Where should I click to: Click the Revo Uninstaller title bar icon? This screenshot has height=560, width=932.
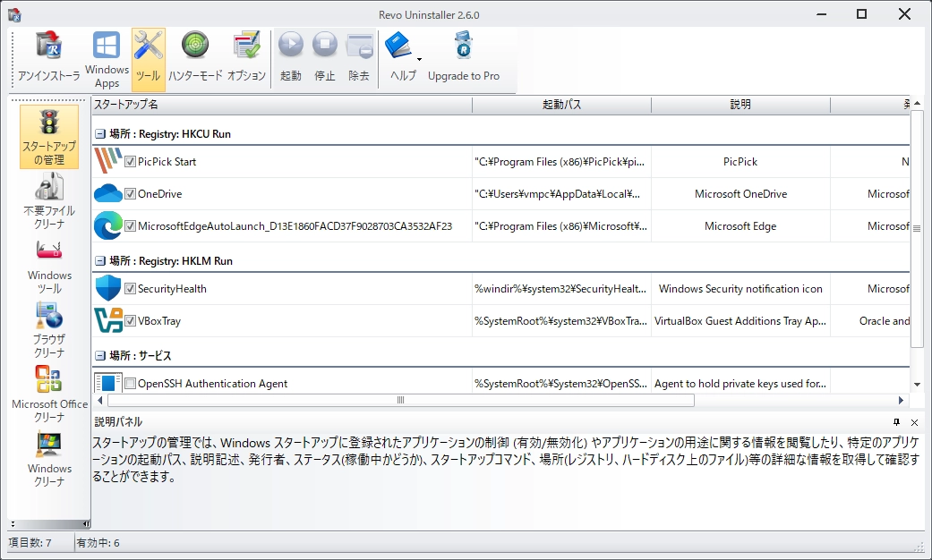pos(14,14)
